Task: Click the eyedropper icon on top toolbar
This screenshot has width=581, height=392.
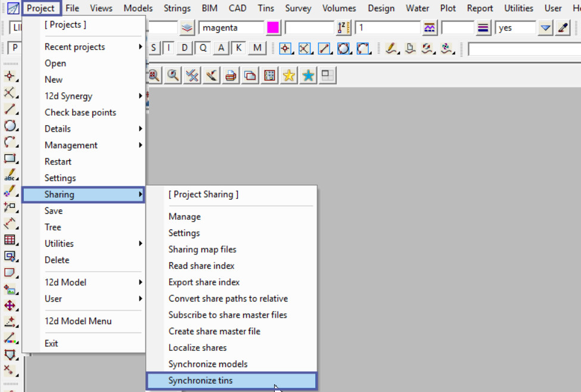Action: point(563,28)
